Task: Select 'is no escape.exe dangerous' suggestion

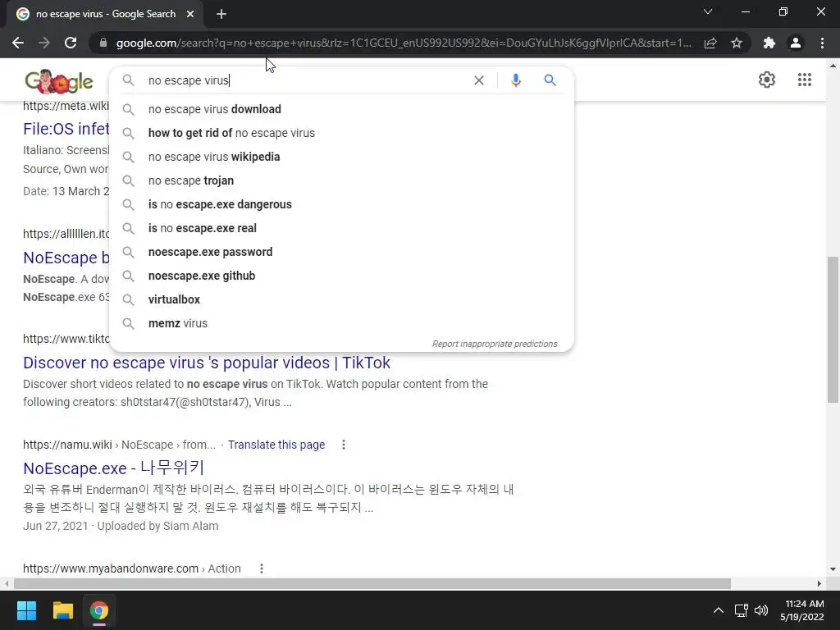Action: 341,204
